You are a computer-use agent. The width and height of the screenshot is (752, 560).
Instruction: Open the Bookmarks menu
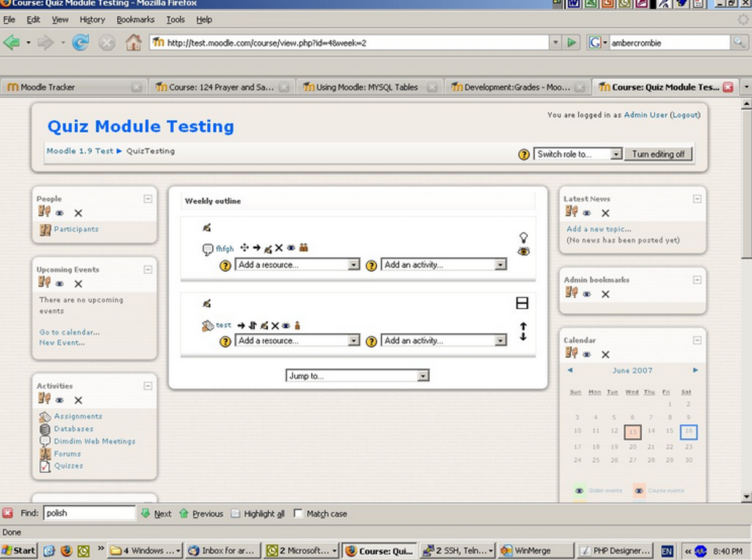pyautogui.click(x=135, y=19)
